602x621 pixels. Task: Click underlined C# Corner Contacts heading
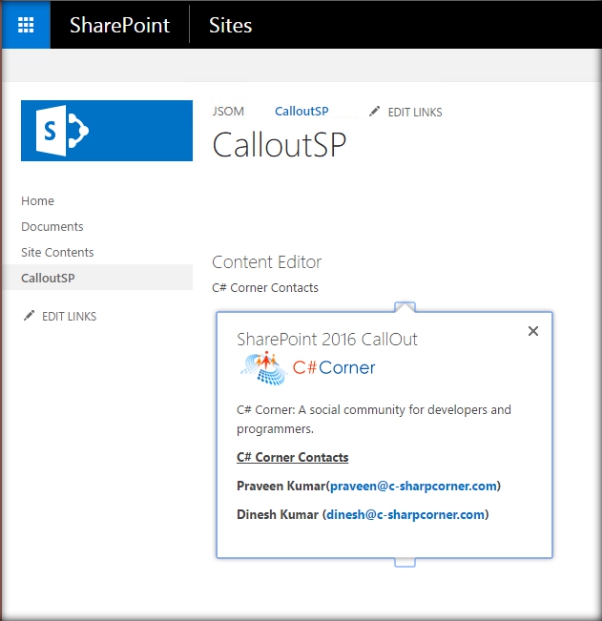tap(293, 457)
